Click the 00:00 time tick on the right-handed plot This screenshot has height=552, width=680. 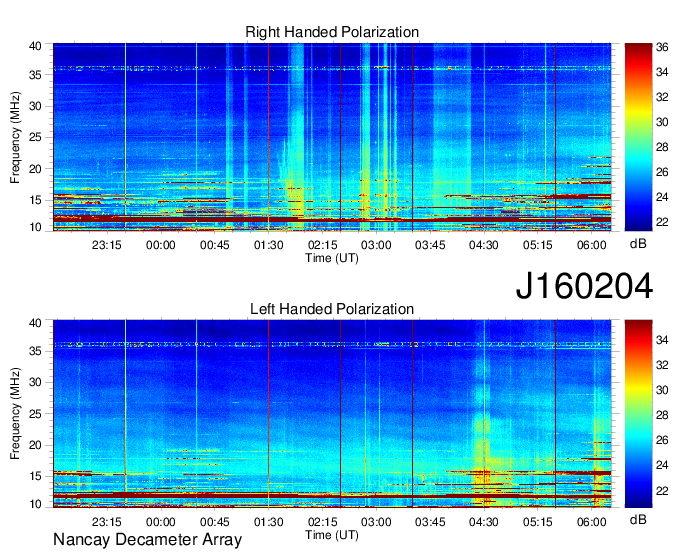pyautogui.click(x=160, y=245)
